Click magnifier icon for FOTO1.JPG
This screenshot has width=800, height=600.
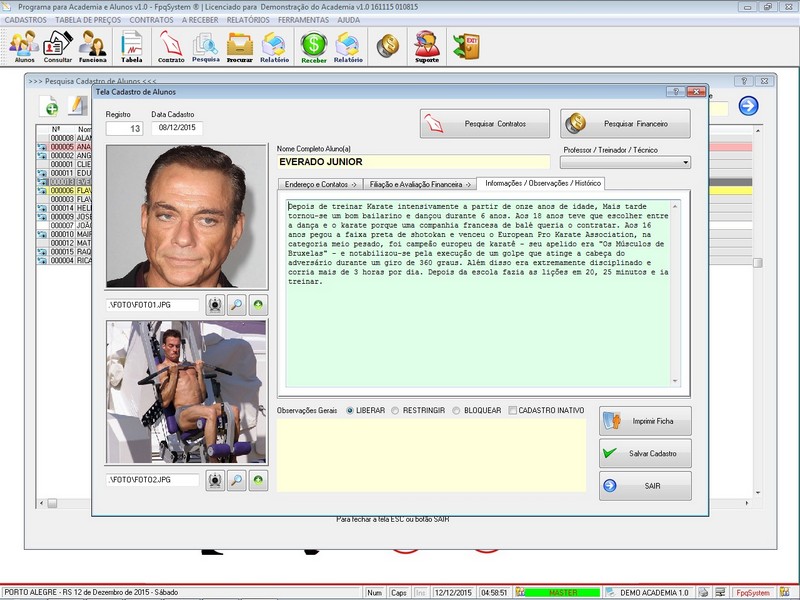pos(237,305)
